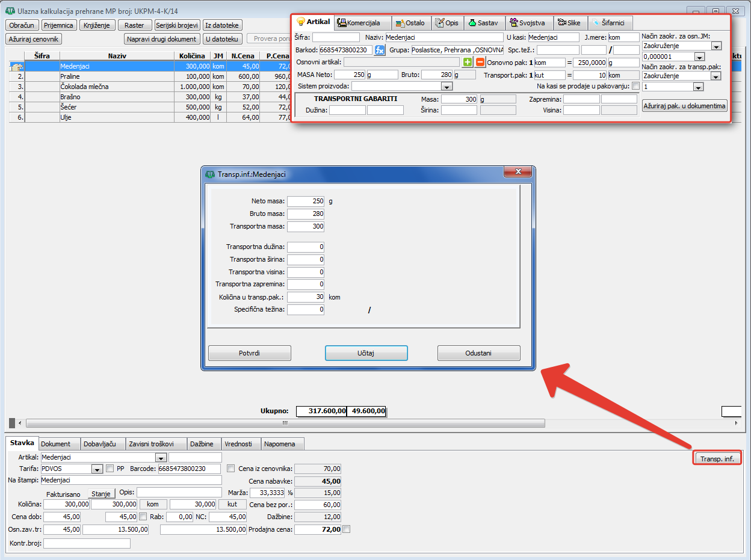Open the Opis tab in article panel

click(447, 23)
